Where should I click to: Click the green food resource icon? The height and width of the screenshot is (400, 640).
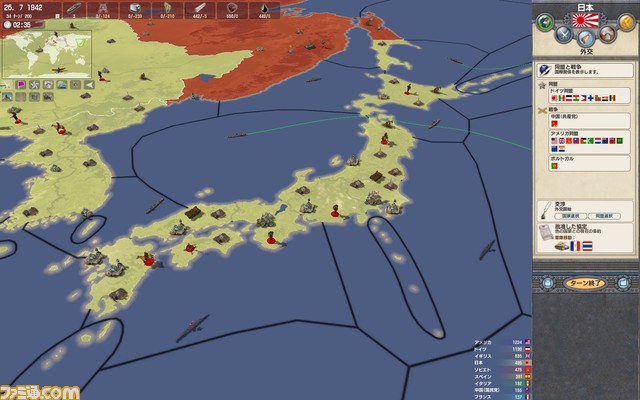coord(167,9)
